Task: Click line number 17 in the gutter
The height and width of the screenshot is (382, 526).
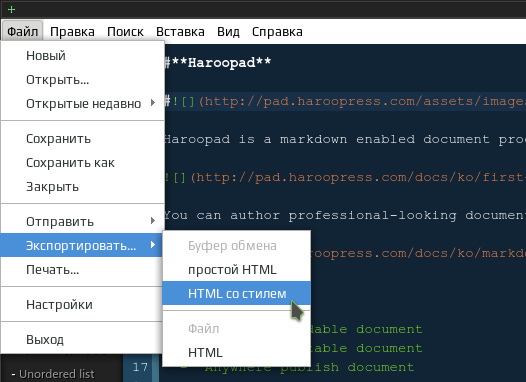Action: (140, 367)
